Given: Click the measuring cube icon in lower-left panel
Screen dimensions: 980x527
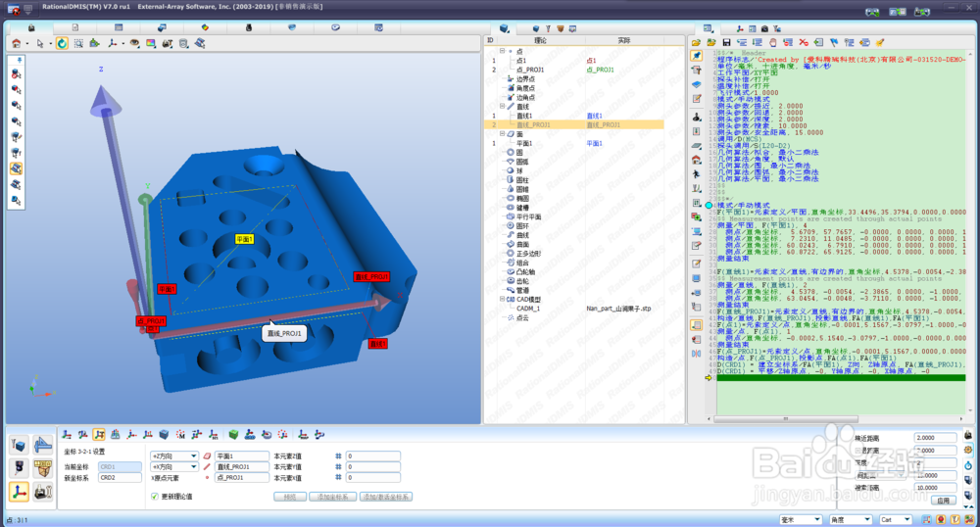Looking at the screenshot, I should point(19,445).
